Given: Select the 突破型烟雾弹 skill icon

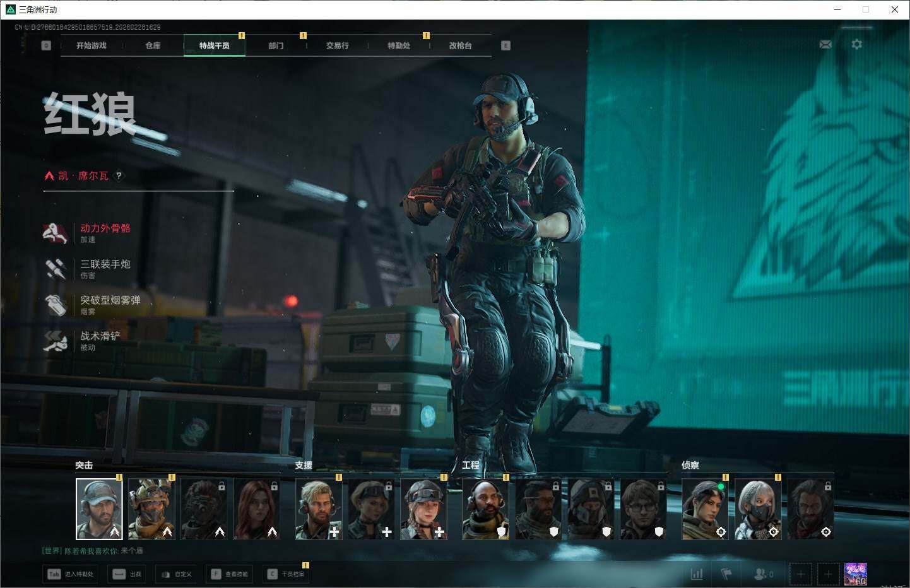Looking at the screenshot, I should (56, 305).
